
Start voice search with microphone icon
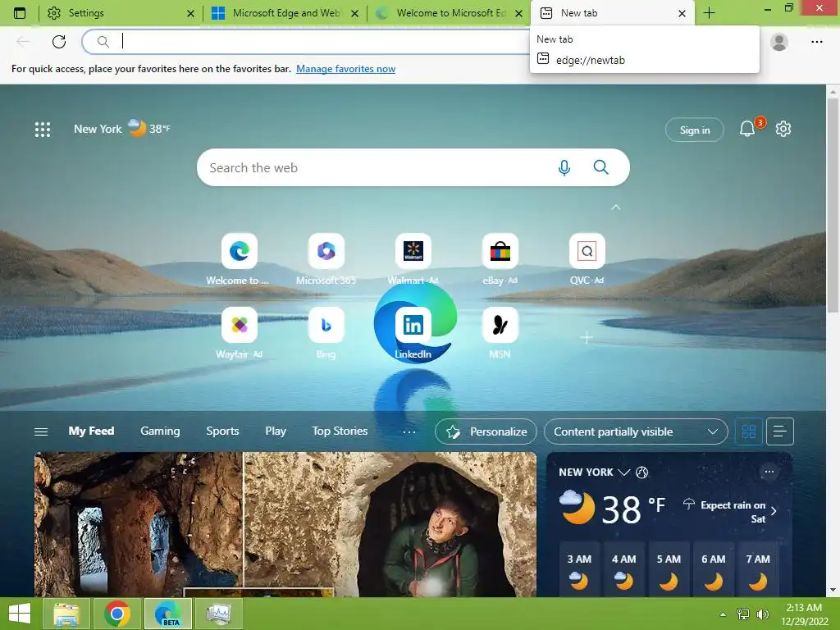[564, 167]
